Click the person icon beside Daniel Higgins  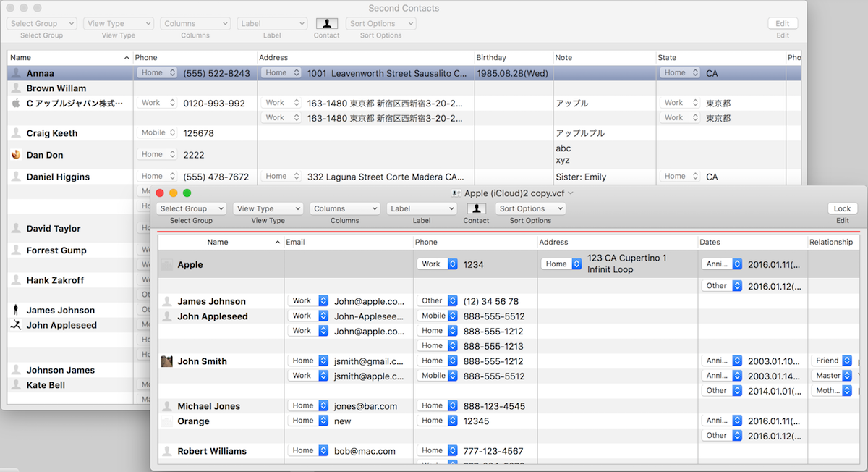pos(16,177)
